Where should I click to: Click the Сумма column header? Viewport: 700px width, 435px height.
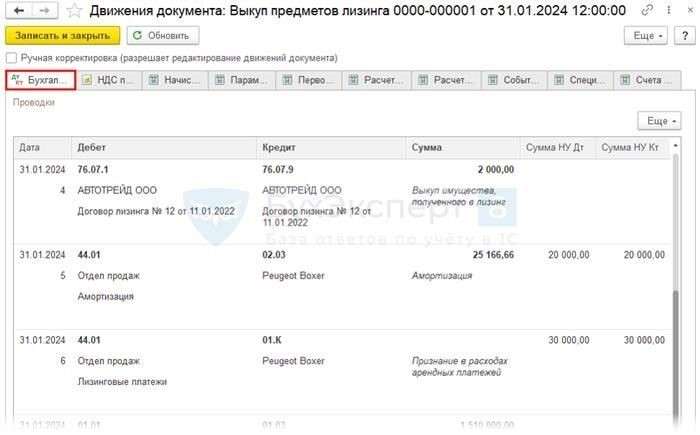(x=462, y=148)
